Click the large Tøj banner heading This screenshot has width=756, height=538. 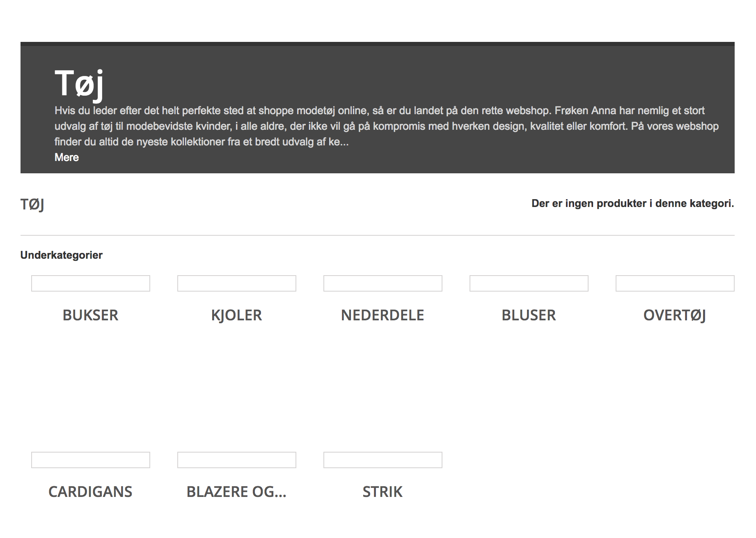point(79,83)
